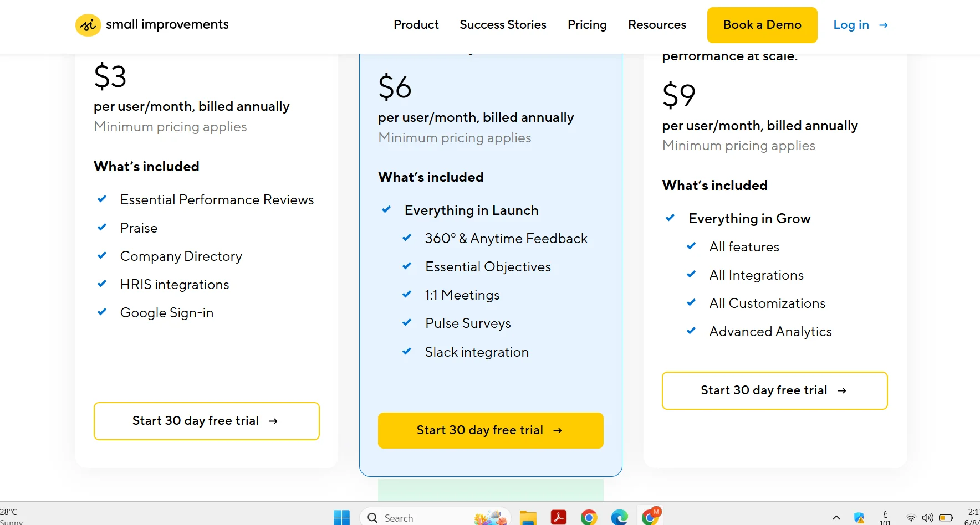Screen dimensions: 980x525
Task: Click the checkmark beside Pulse Surveys
Action: point(407,322)
